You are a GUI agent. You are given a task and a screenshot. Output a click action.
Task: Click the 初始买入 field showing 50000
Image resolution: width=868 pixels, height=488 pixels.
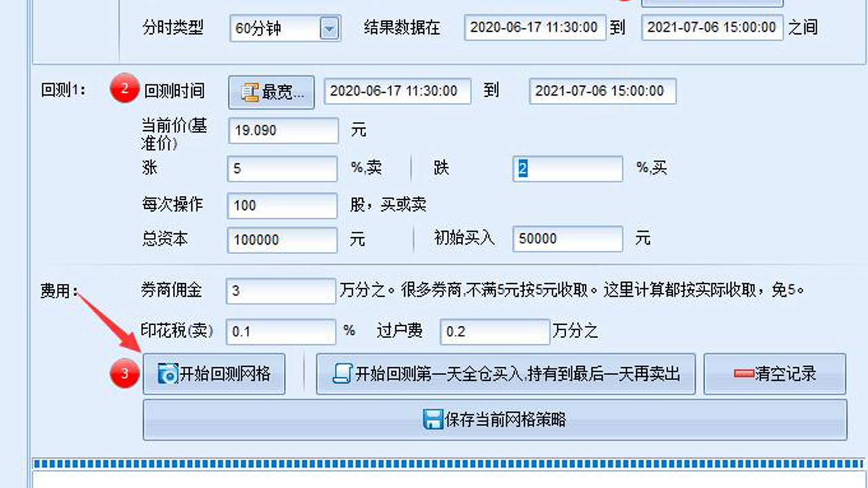click(568, 239)
